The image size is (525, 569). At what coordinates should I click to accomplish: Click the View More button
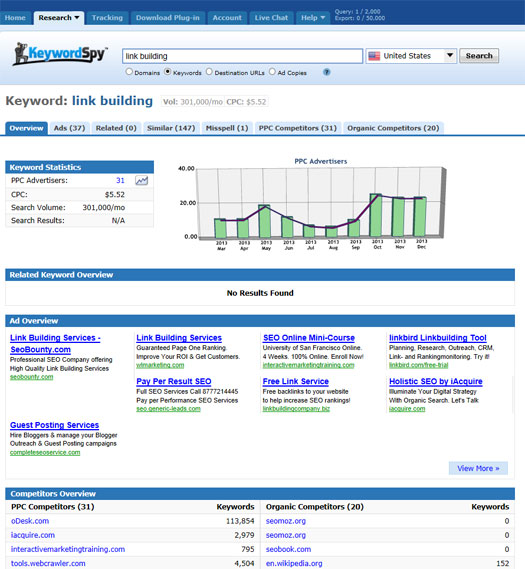coord(478,468)
